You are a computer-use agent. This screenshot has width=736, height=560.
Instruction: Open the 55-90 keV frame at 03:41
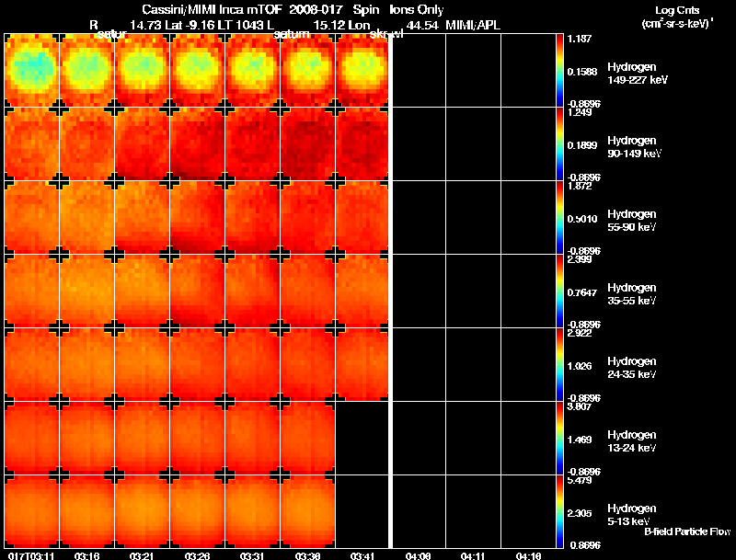pos(362,218)
